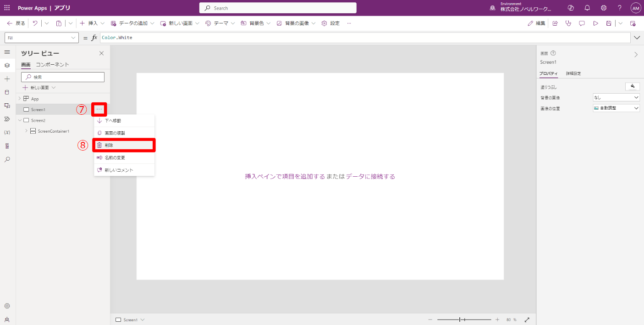Choose 削除 from the context menu
Image resolution: width=644 pixels, height=325 pixels.
click(x=124, y=145)
